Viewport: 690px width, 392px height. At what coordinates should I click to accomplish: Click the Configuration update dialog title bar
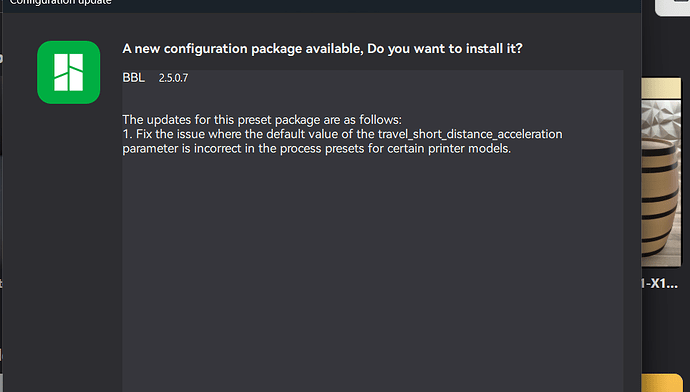(321, 4)
